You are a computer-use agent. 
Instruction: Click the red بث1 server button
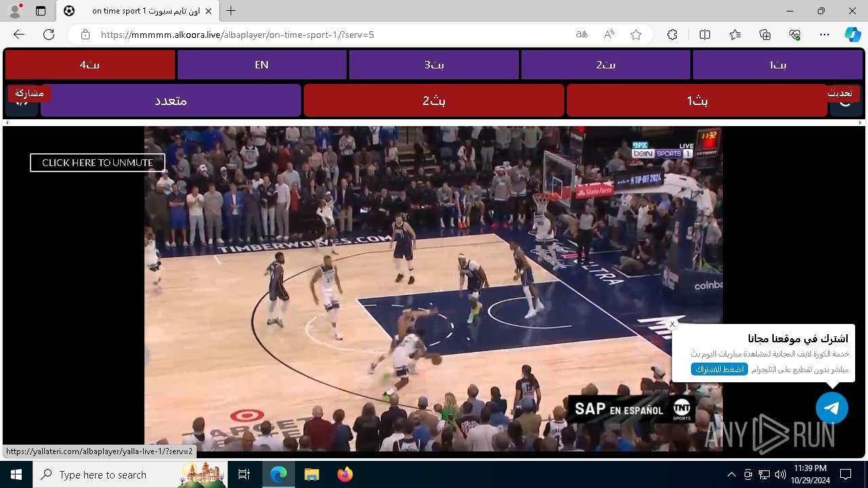pyautogui.click(x=697, y=100)
